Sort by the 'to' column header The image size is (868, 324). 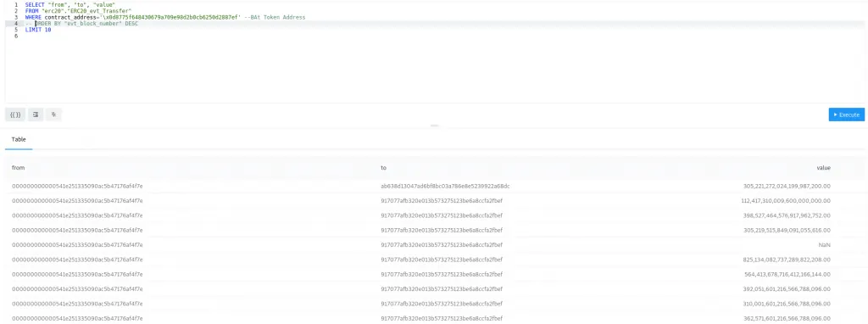384,167
